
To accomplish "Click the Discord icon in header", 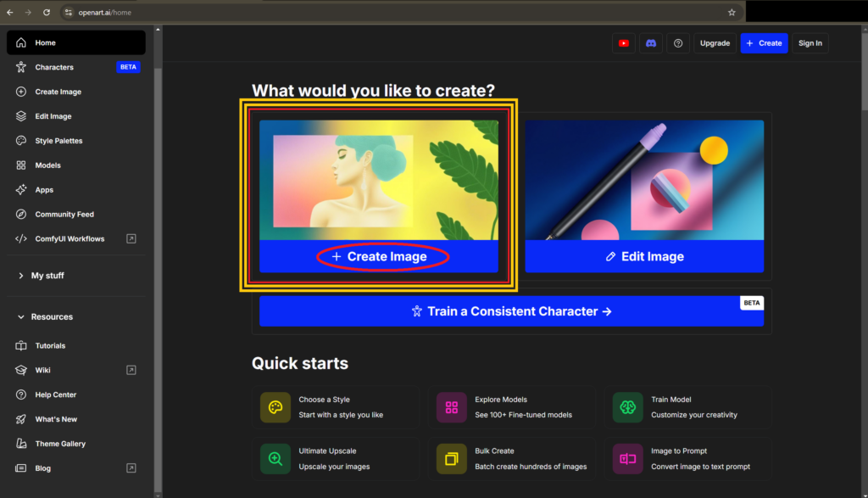I will tap(650, 43).
